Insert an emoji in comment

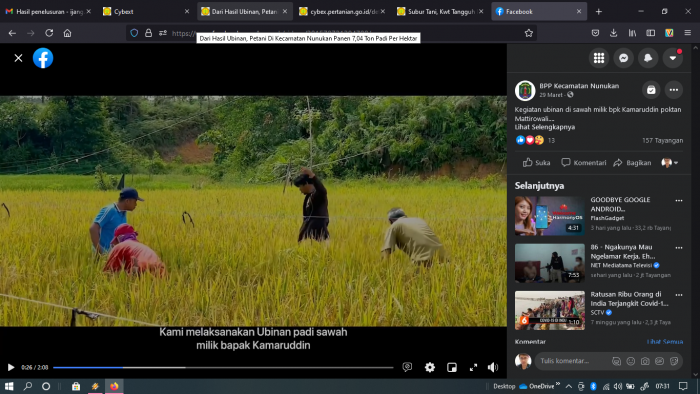(x=630, y=361)
